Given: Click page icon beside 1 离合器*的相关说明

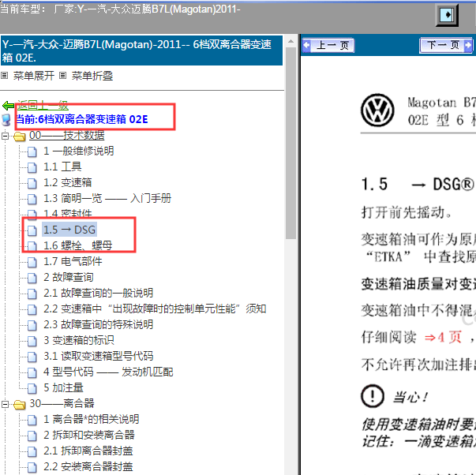Looking at the screenshot, I should [x=32, y=420].
